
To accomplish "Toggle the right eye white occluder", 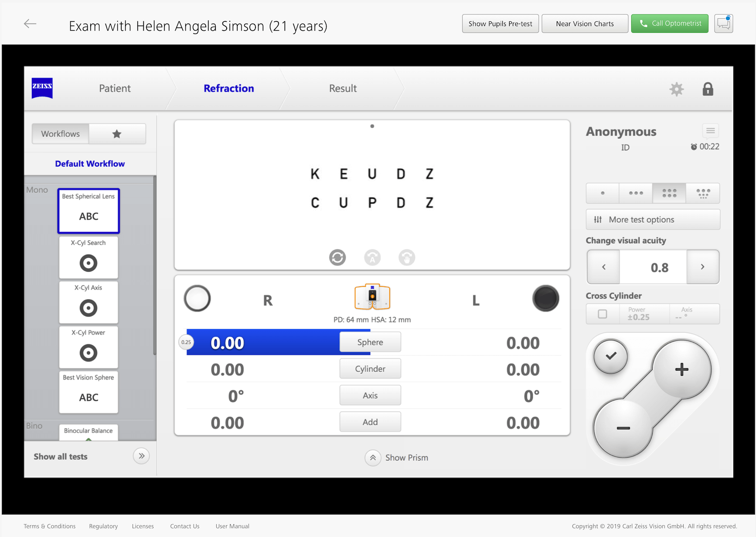I will (198, 299).
